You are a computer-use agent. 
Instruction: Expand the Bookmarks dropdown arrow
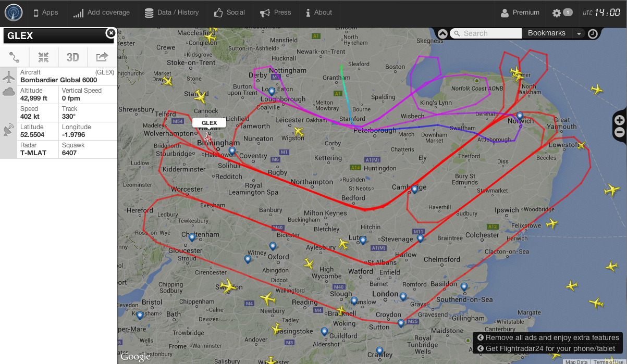(579, 34)
